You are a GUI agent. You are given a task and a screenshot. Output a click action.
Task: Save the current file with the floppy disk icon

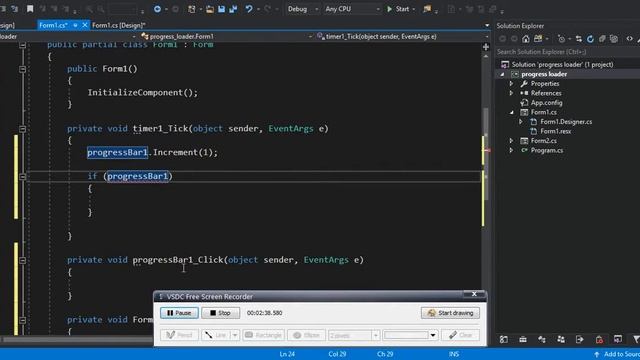point(221,9)
